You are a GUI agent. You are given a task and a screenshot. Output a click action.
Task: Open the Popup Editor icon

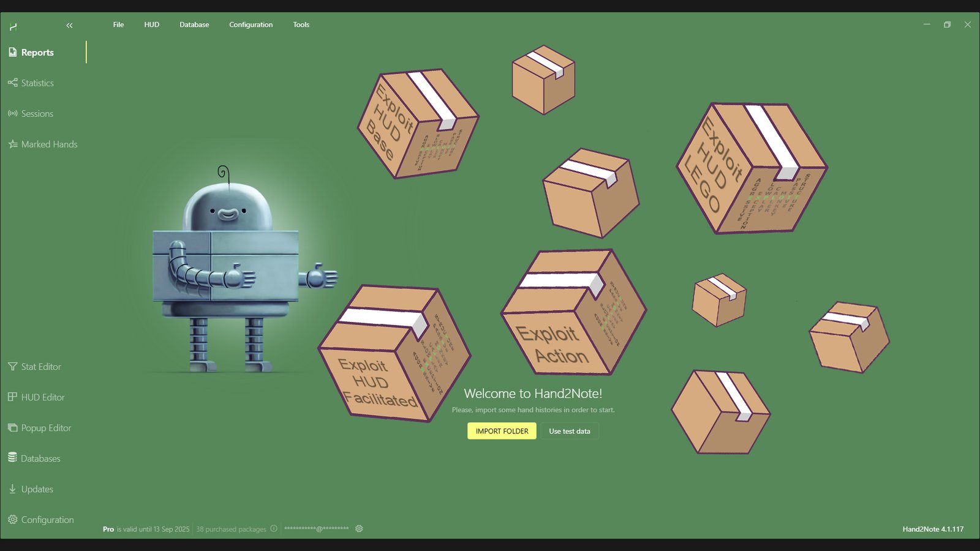coord(12,428)
